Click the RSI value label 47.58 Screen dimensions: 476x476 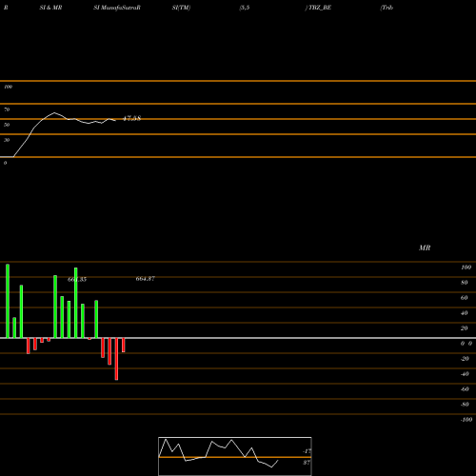coord(131,119)
